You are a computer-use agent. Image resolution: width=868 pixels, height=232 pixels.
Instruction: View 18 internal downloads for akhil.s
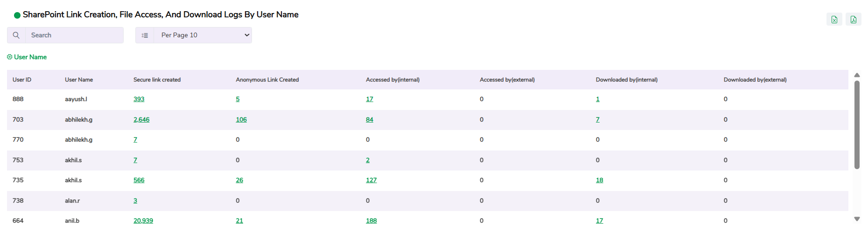tap(599, 180)
